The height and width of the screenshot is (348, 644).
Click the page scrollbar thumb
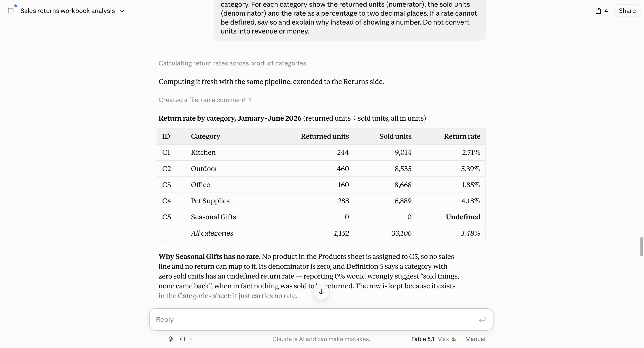click(642, 246)
